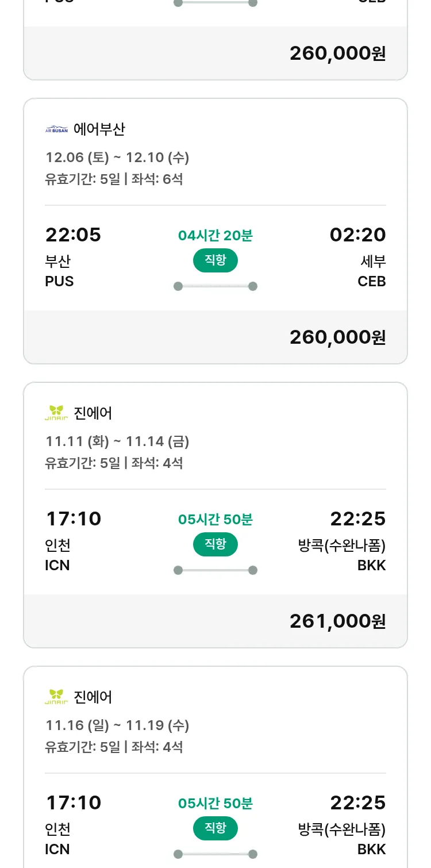Click route line on 11.11 Incheon–Bangkok flight

click(x=215, y=570)
